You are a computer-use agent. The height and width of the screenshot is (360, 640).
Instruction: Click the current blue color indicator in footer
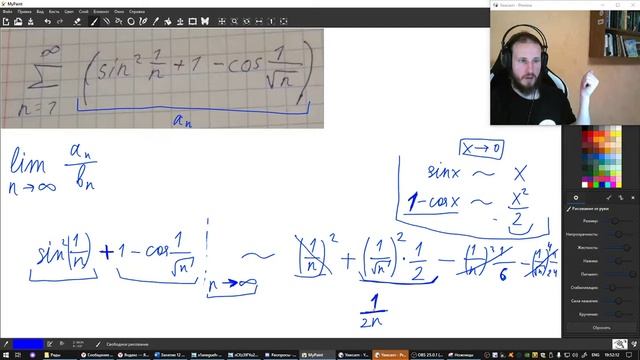tap(28, 344)
